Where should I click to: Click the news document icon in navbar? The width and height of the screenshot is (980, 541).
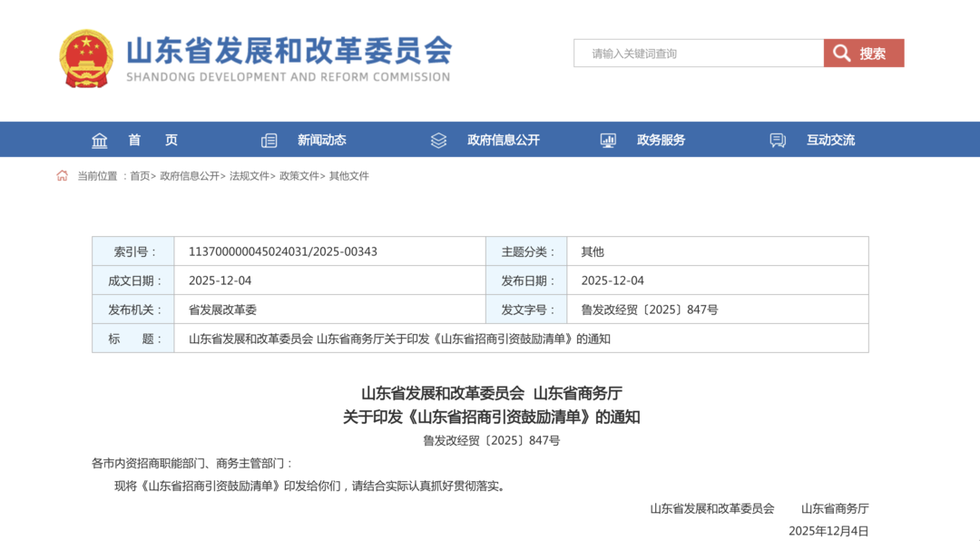[269, 141]
